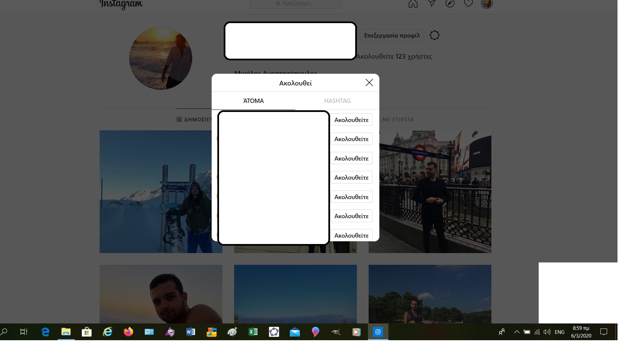The image size is (644, 362).
Task: Select the ΆΤΟΜΑ tab
Action: point(253,101)
